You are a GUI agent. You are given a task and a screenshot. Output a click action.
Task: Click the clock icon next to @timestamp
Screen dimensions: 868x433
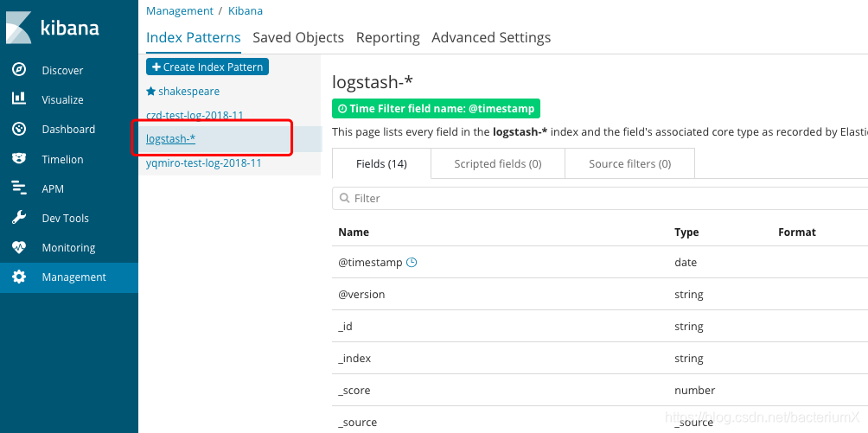tap(412, 263)
